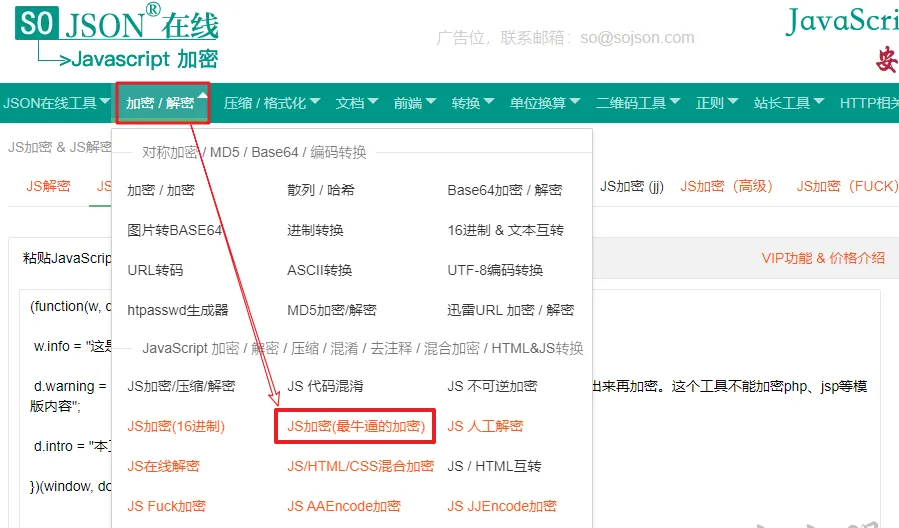Open the JS加密（高级）tab
Viewport: 899px width, 528px height.
click(x=726, y=186)
